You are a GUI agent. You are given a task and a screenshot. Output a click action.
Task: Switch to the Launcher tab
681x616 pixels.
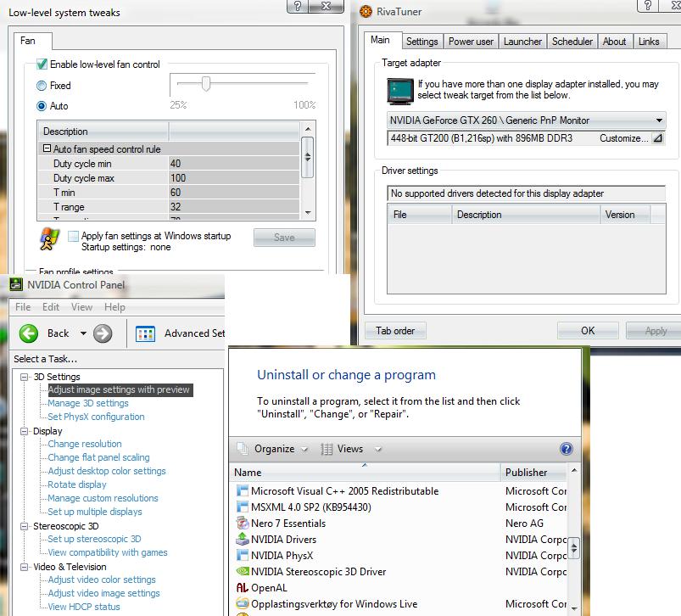coord(522,42)
